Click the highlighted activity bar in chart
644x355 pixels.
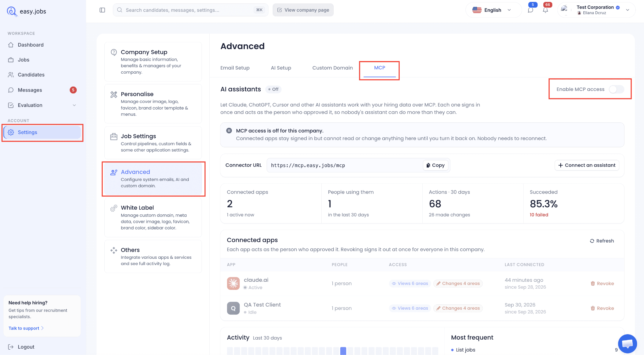(343, 351)
